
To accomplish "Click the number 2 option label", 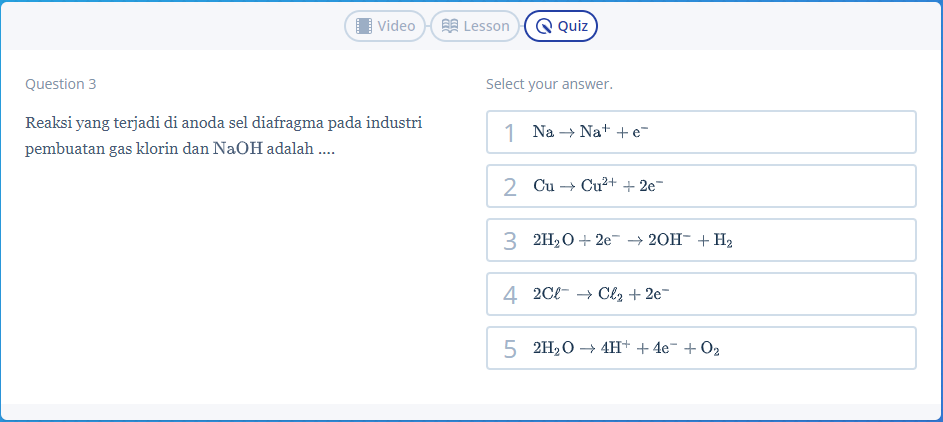I will pyautogui.click(x=510, y=188).
